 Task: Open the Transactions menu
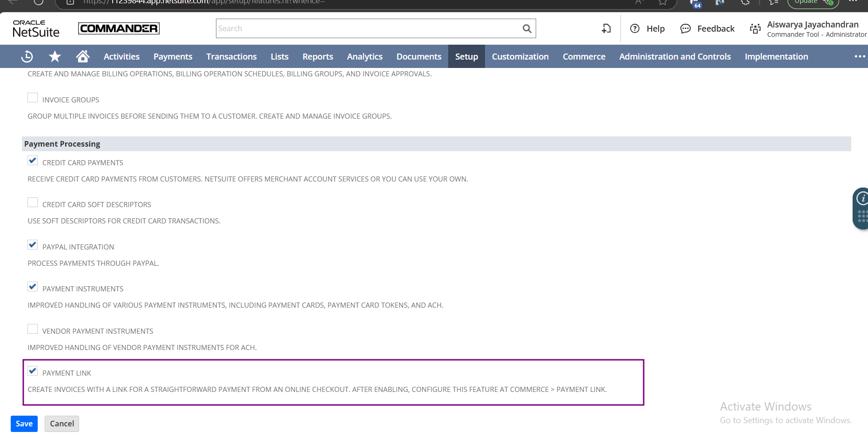(231, 56)
